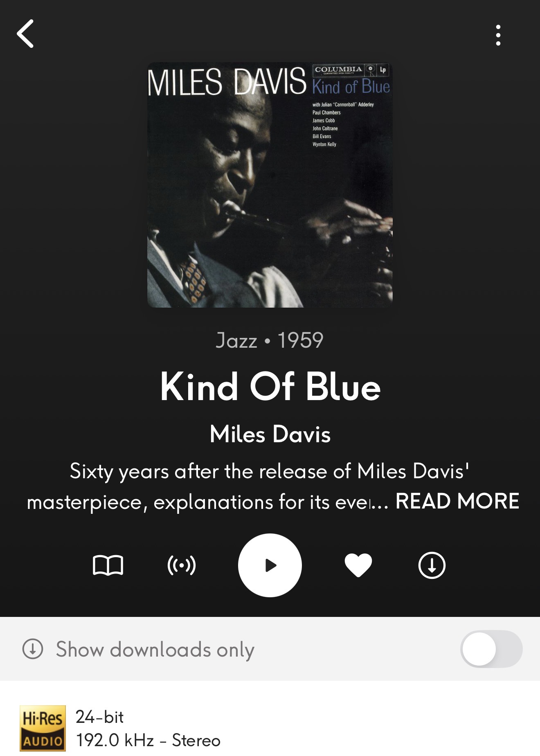Go back using the top-left arrow
540x756 pixels.
click(x=25, y=34)
